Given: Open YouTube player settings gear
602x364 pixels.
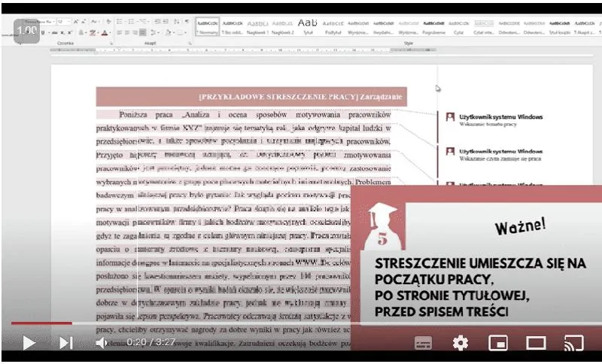Looking at the screenshot, I should pos(461,342).
